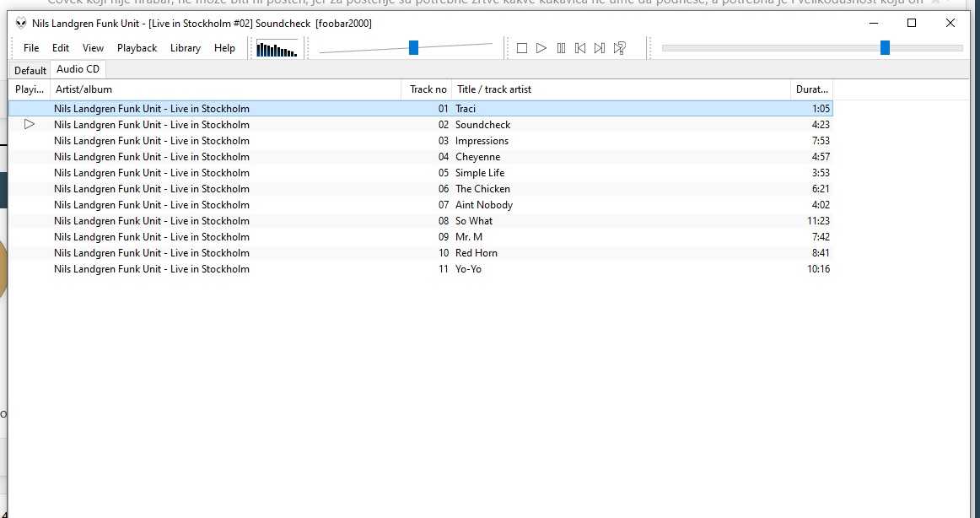Select the track titled Impressions
This screenshot has width=980, height=518.
pos(482,141)
